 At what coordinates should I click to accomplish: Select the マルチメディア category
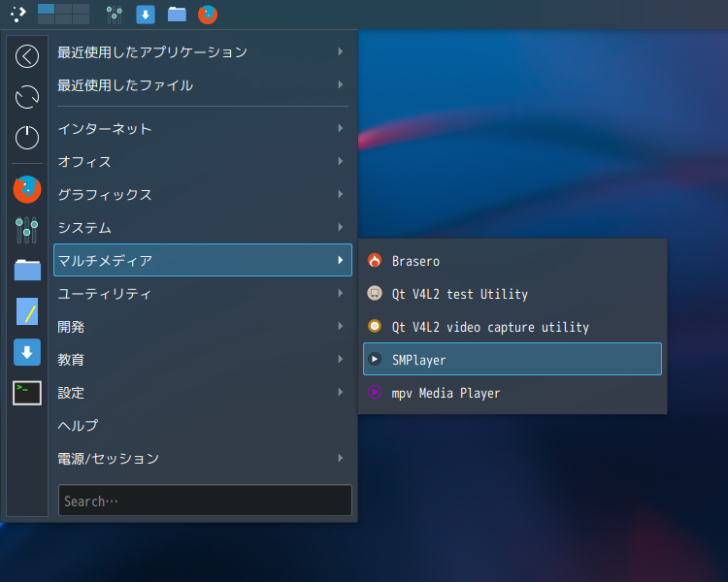click(203, 260)
